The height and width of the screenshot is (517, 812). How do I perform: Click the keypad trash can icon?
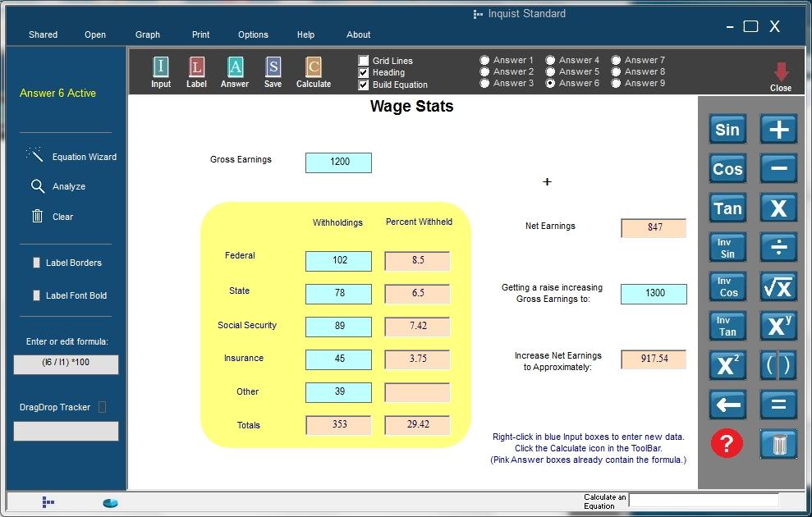tap(778, 444)
